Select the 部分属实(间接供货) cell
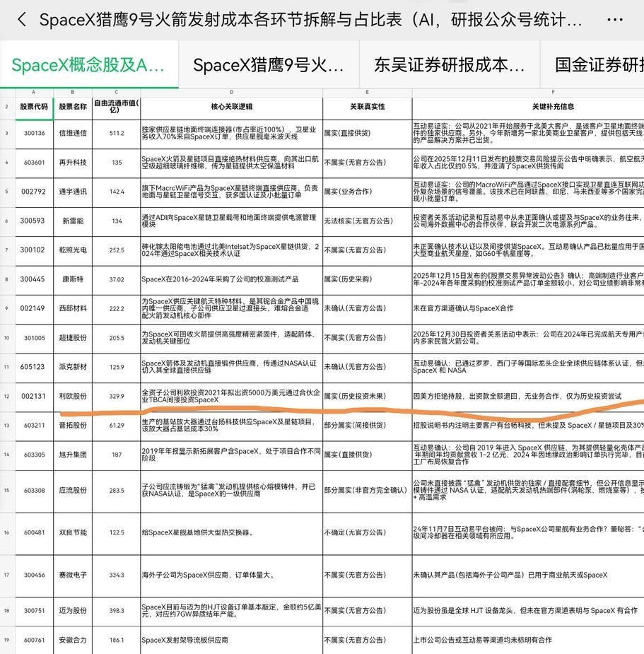644x654 pixels. click(367, 426)
